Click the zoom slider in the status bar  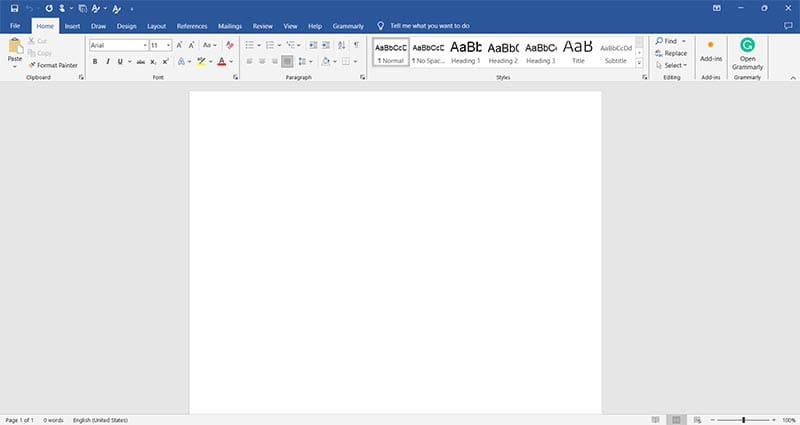click(743, 420)
